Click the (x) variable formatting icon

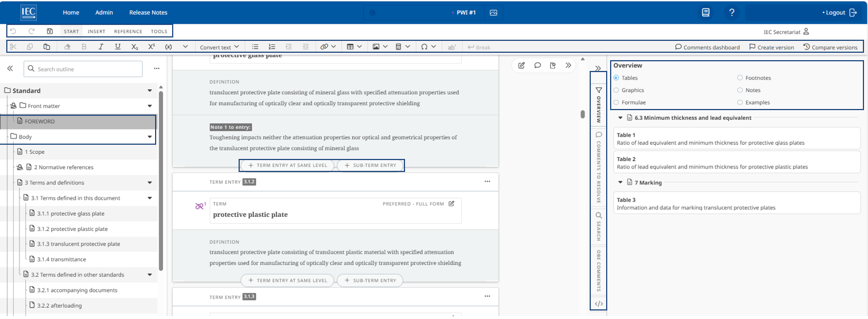pyautogui.click(x=168, y=47)
